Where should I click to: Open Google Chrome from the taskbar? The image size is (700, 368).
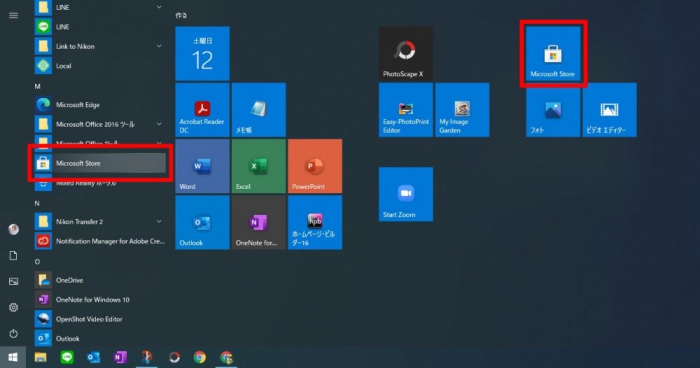click(200, 357)
